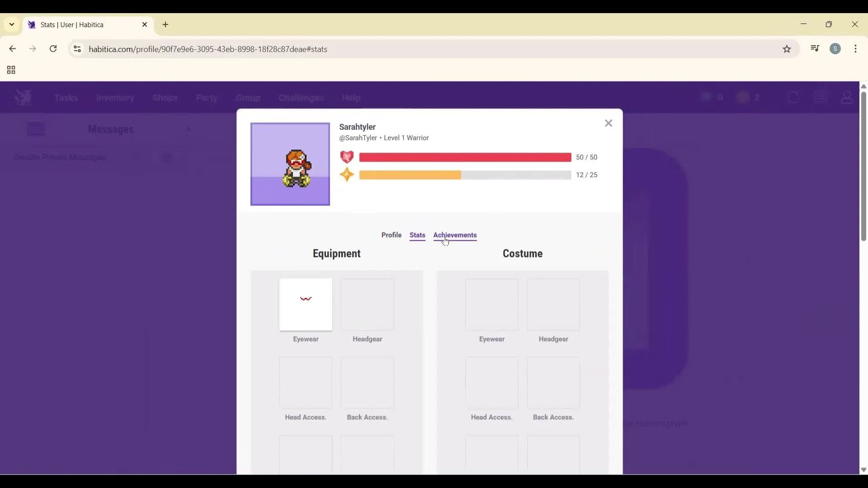Open the notifications list icon in header

pyautogui.click(x=821, y=97)
